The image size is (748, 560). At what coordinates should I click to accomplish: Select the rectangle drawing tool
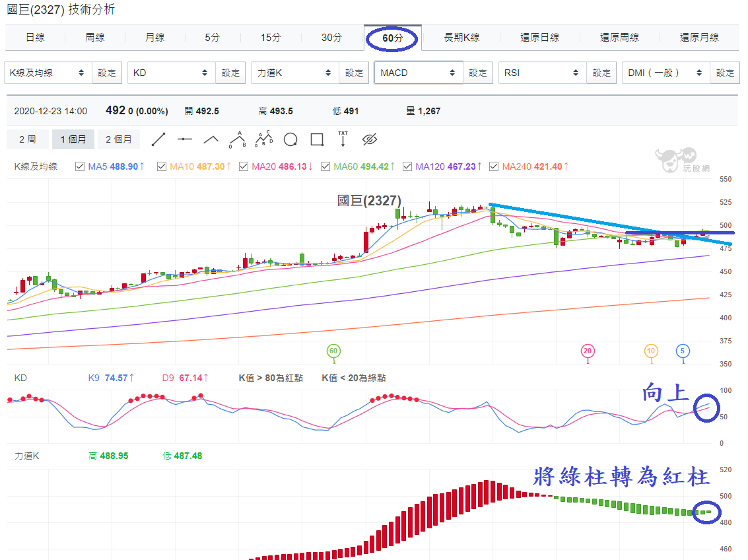pyautogui.click(x=317, y=140)
